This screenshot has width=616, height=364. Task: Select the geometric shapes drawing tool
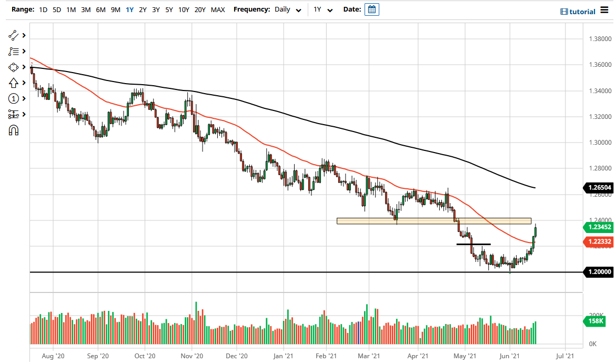click(13, 67)
